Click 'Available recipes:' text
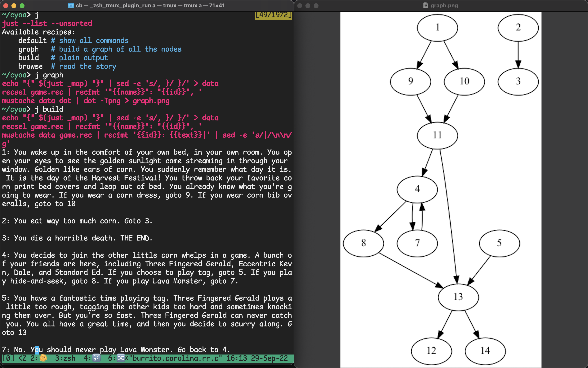Screen dimensions: 588x368 pyautogui.click(x=39, y=32)
